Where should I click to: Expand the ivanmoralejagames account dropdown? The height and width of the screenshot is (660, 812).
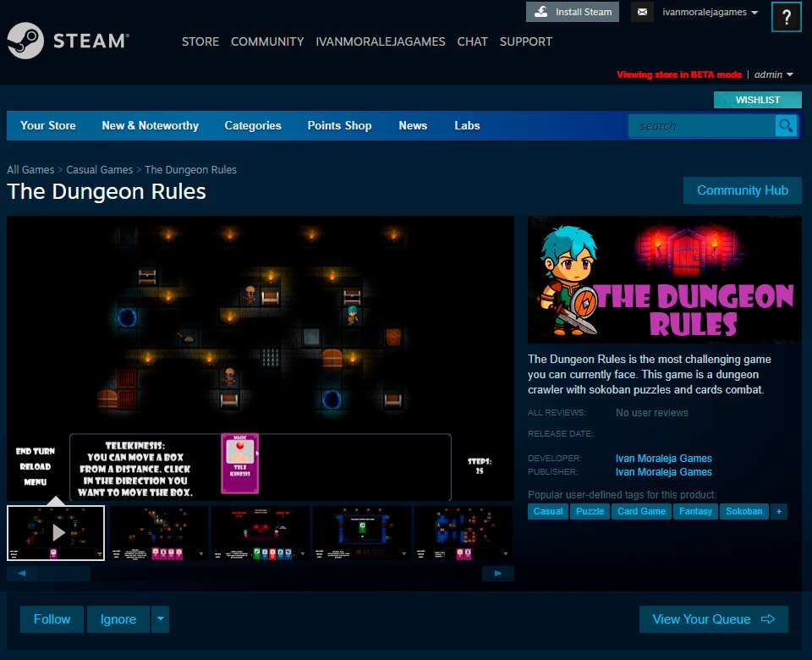coord(710,12)
